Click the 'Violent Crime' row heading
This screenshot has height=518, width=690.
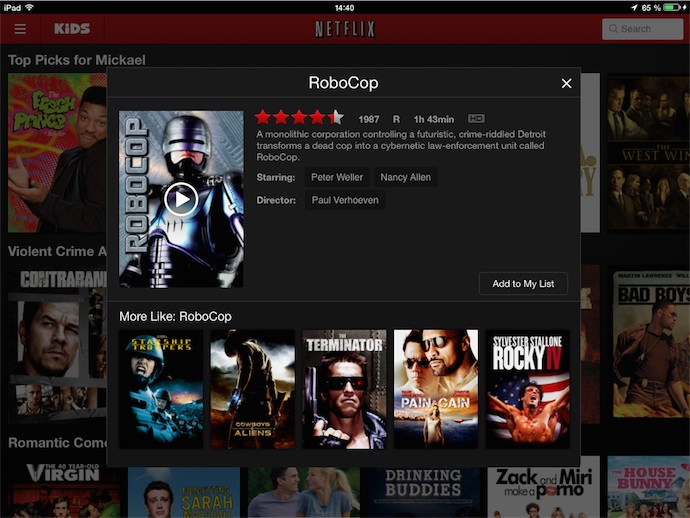coord(57,251)
